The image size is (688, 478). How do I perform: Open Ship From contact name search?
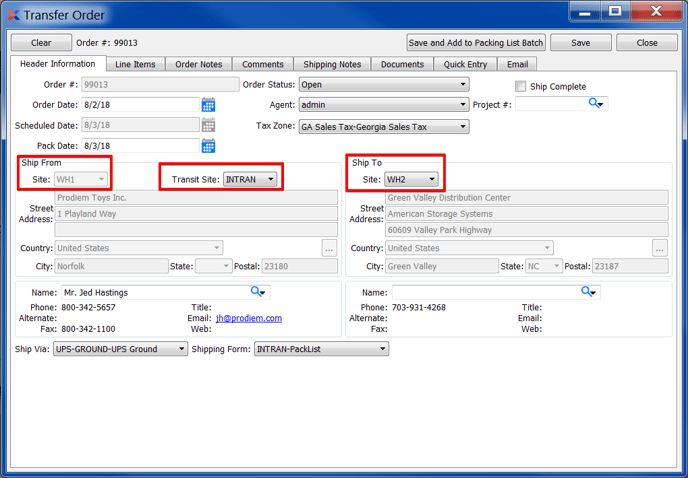coord(258,292)
